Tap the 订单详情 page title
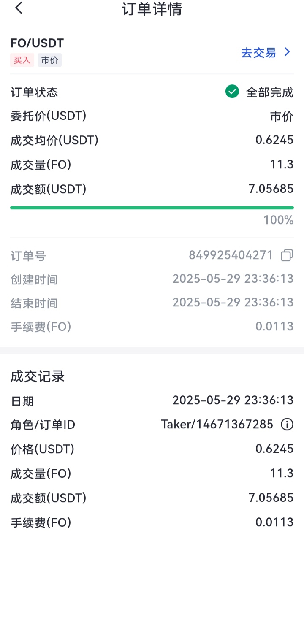 pyautogui.click(x=152, y=9)
